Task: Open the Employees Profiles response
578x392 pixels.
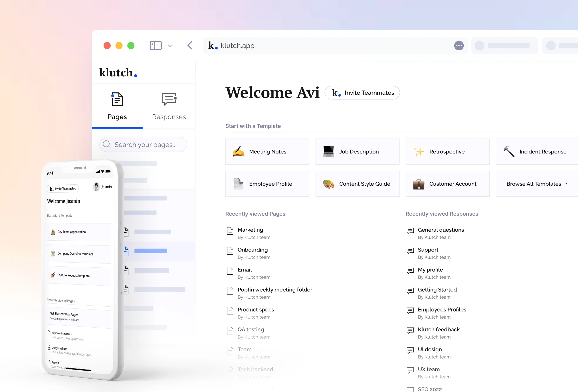Action: [442, 309]
